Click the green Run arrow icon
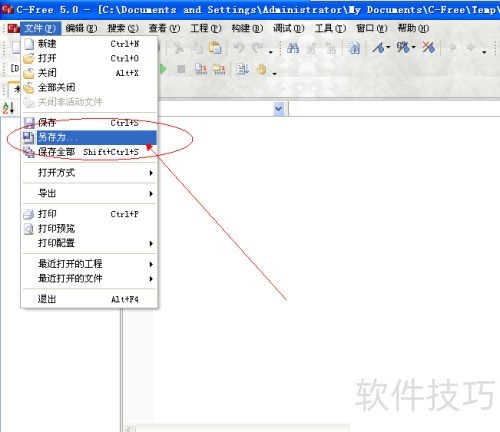The image size is (500, 432). pos(163,69)
